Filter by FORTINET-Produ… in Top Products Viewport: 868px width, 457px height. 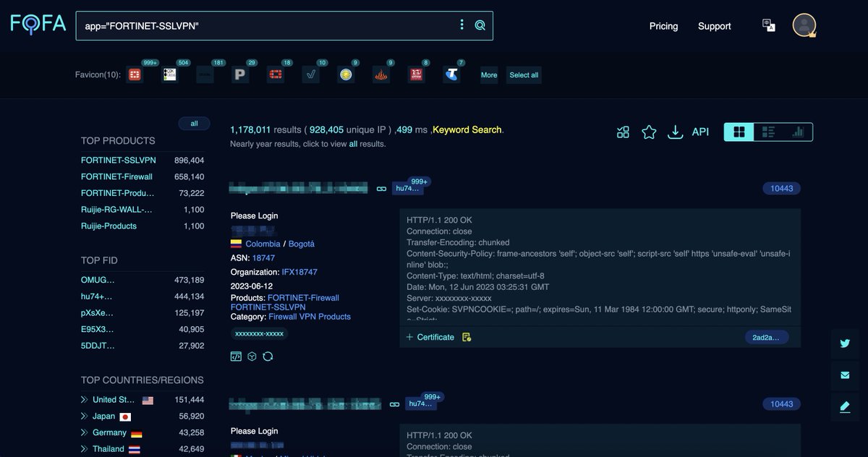pos(117,193)
